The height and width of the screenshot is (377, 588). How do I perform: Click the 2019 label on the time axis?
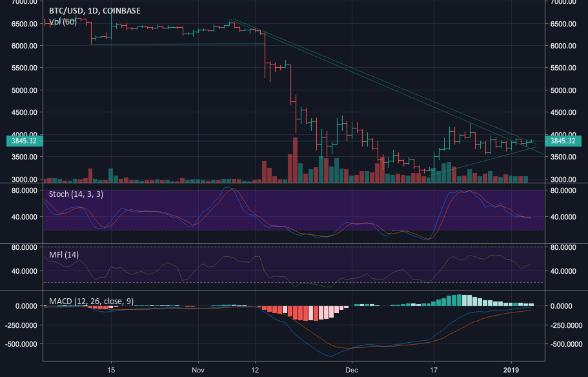click(x=514, y=370)
